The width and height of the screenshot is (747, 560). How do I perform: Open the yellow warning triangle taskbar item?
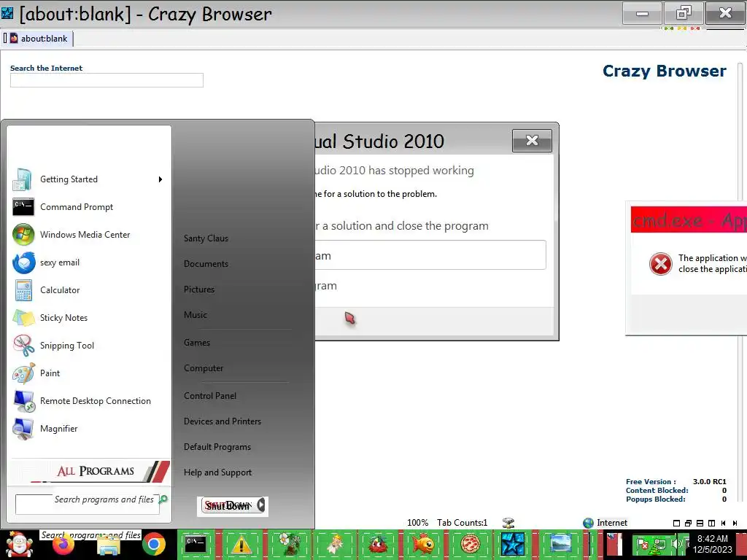point(241,544)
